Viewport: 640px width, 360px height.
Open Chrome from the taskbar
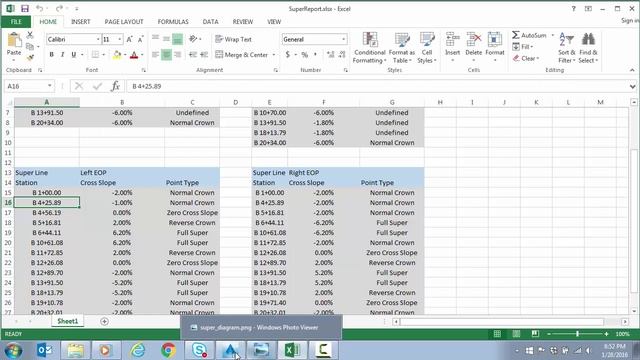(x=168, y=350)
